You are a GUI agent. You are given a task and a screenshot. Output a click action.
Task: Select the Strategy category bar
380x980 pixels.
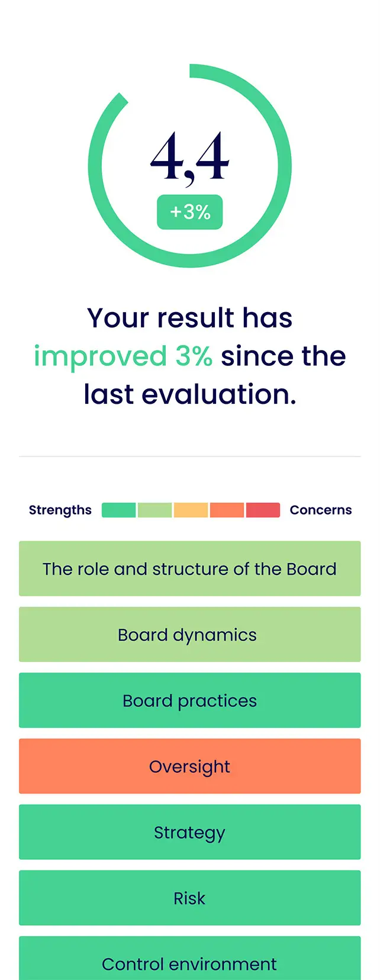point(189,832)
